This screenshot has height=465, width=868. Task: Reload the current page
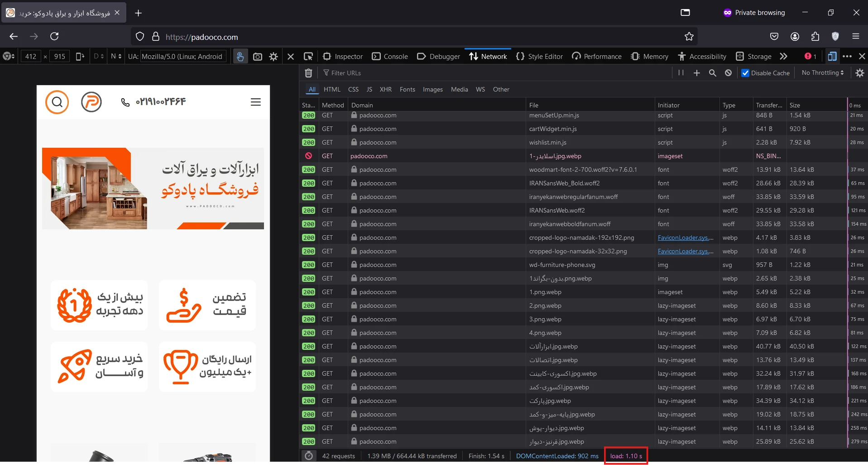[x=54, y=36]
